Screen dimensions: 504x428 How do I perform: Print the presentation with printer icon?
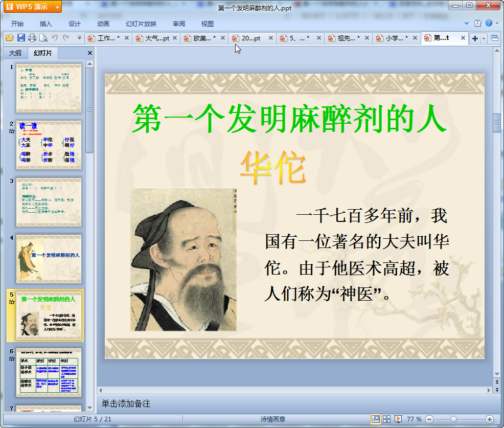tap(32, 38)
